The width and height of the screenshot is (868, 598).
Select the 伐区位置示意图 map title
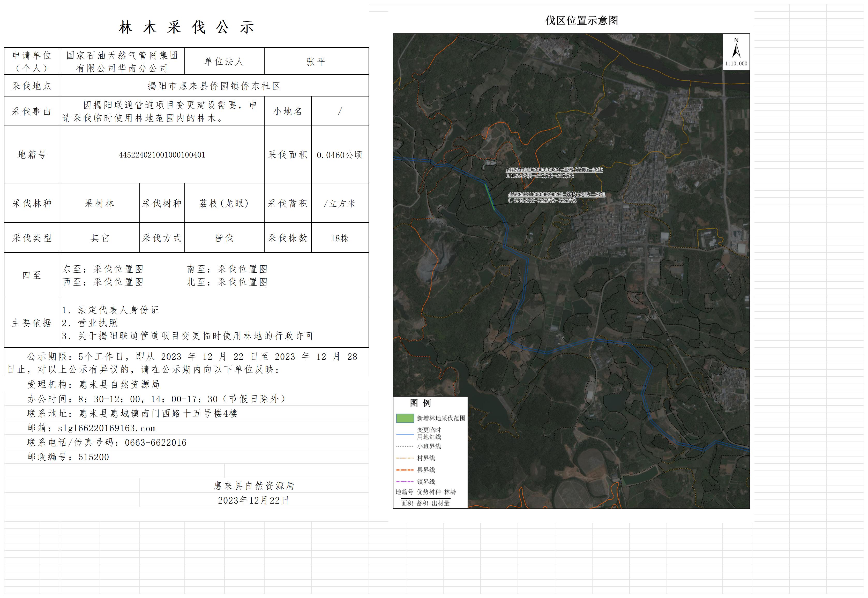pos(581,21)
